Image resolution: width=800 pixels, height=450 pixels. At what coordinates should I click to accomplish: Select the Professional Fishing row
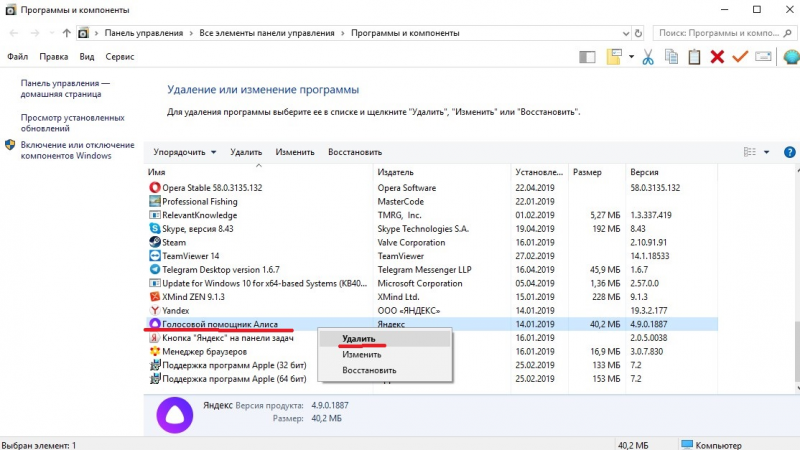tap(431, 202)
